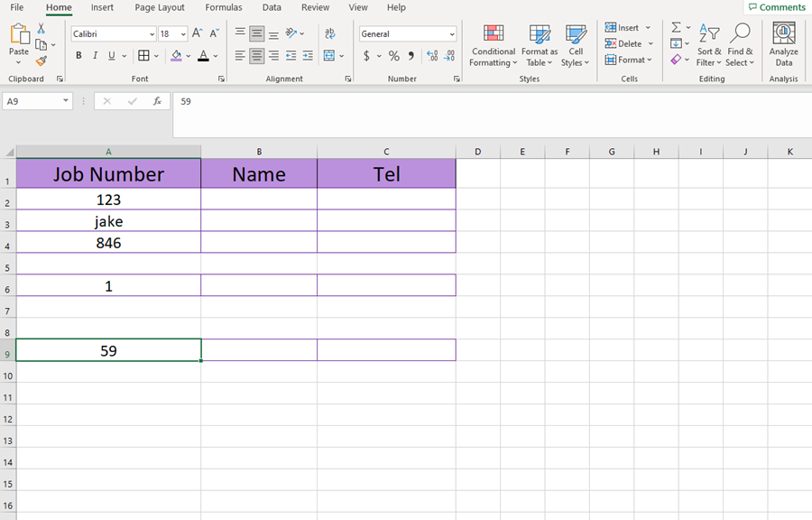Viewport: 812px width, 520px height.
Task: Click the Orientation text angle icon
Action: click(291, 33)
